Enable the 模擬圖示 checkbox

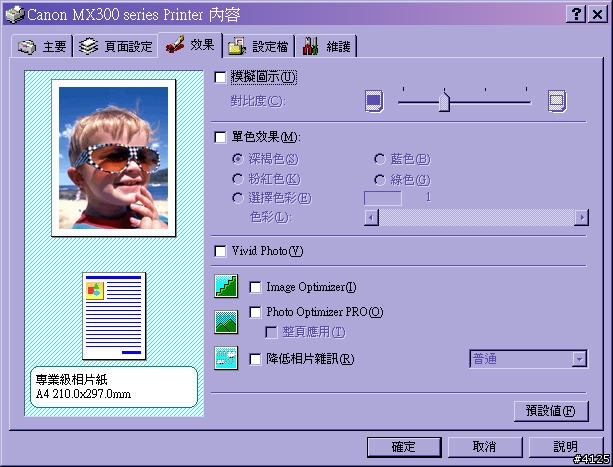[x=220, y=77]
